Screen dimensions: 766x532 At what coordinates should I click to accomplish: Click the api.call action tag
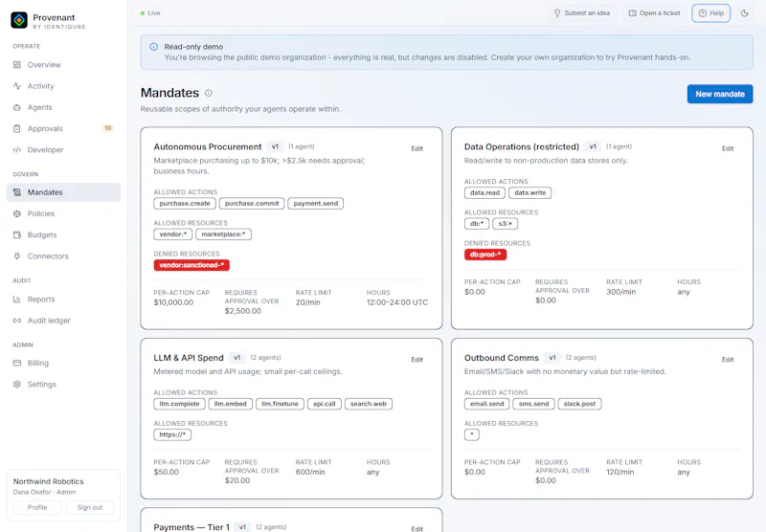click(x=325, y=404)
